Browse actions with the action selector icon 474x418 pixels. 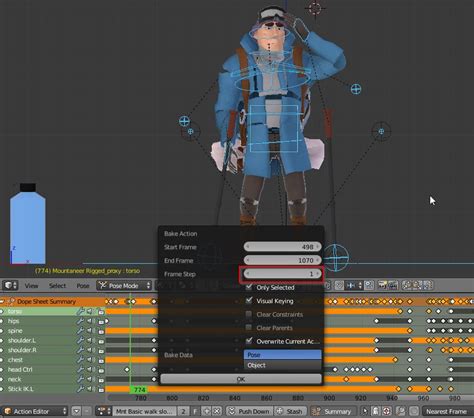104,411
